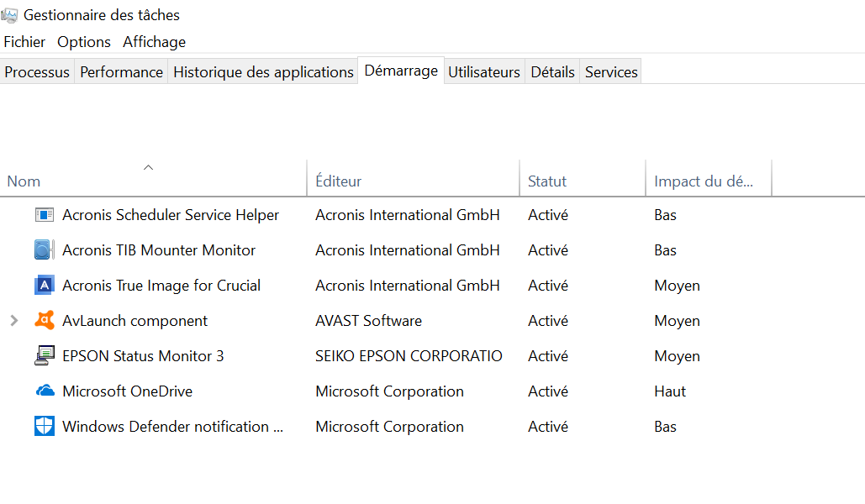
Task: Open the Options menu
Action: pyautogui.click(x=84, y=42)
